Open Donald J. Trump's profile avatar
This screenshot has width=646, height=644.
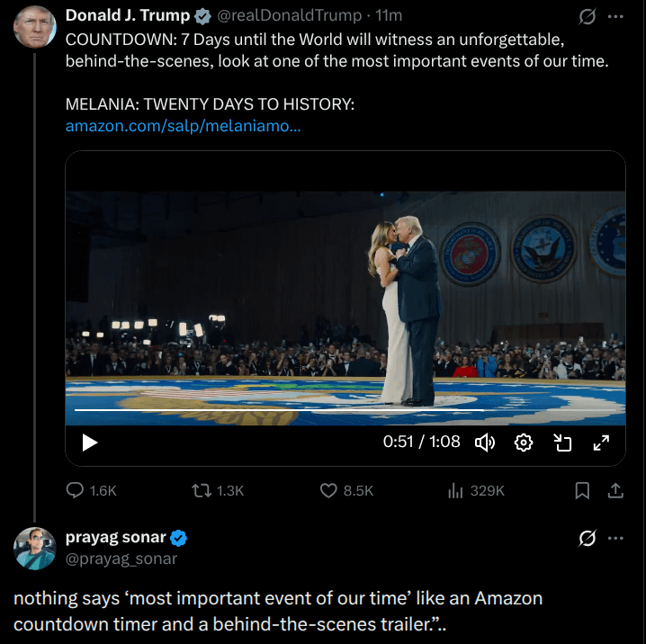35,26
